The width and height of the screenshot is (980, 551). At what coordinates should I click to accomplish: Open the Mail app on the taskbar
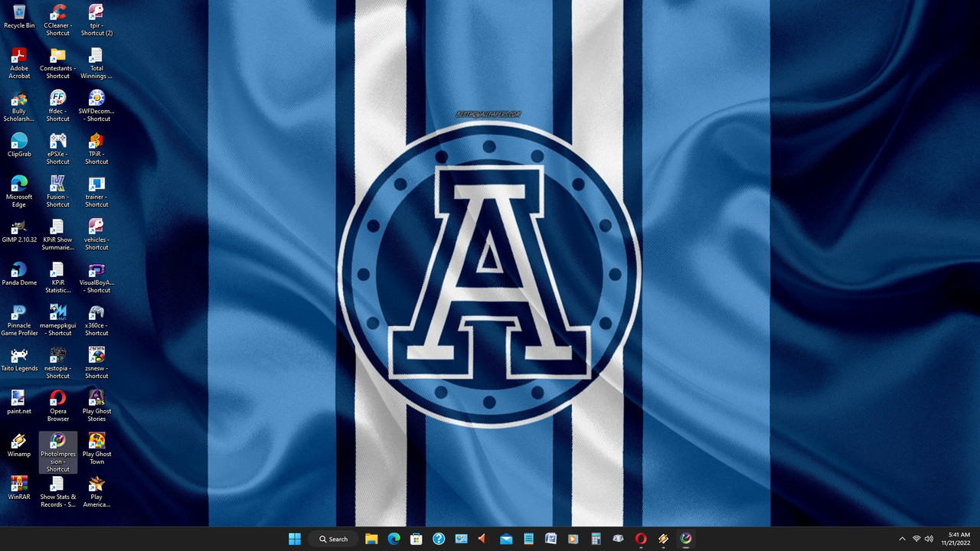pos(506,539)
